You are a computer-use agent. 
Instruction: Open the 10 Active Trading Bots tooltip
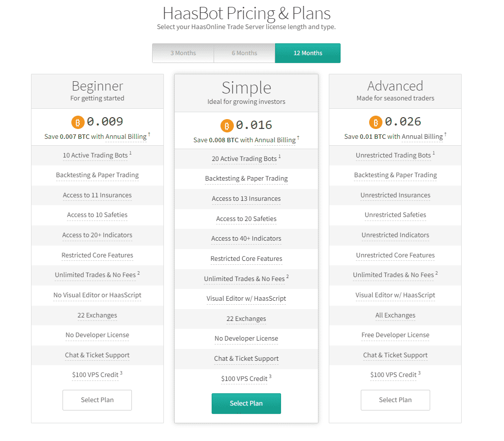click(x=95, y=155)
